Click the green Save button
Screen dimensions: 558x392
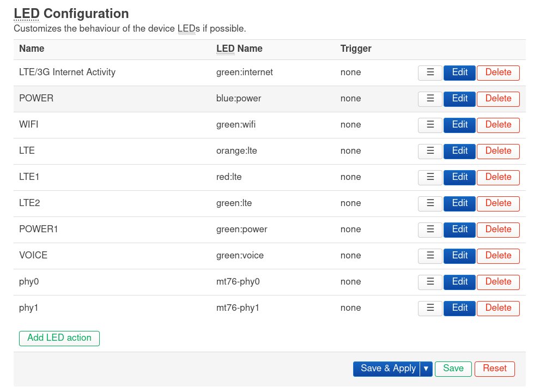click(x=453, y=369)
